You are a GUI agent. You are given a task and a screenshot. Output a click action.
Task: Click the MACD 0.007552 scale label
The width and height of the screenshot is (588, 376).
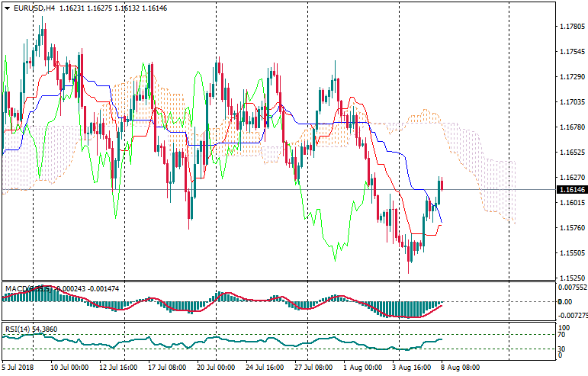click(571, 288)
